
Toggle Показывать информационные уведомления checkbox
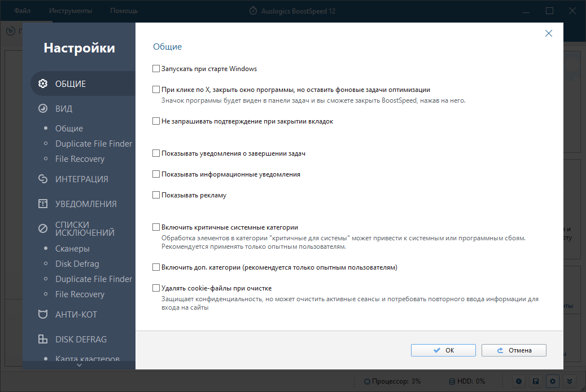click(156, 174)
